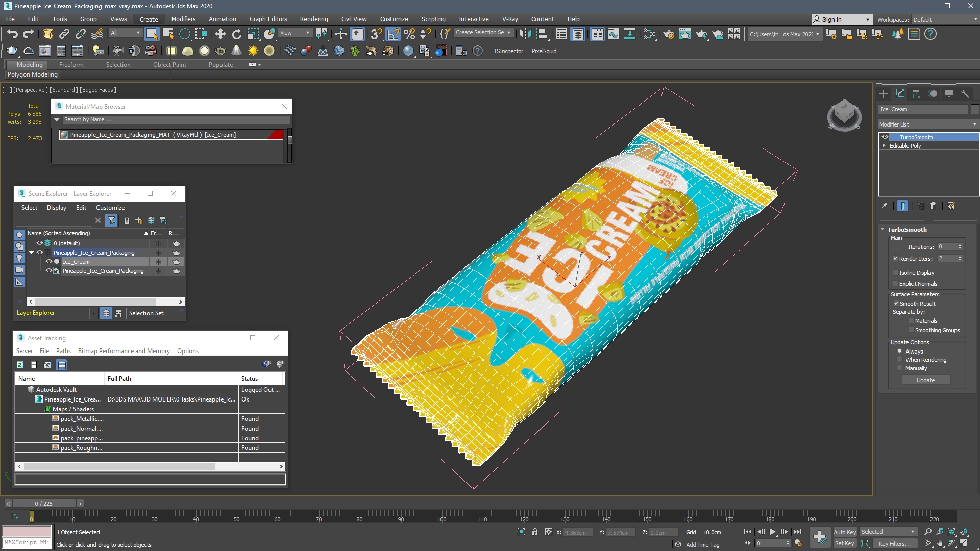Viewport: 980px width, 551px height.
Task: Open the Workspaces Default dropdown
Action: (x=945, y=20)
